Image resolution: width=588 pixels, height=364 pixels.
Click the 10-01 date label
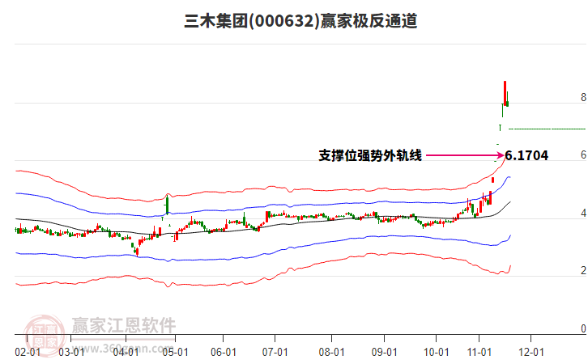tap(436, 352)
